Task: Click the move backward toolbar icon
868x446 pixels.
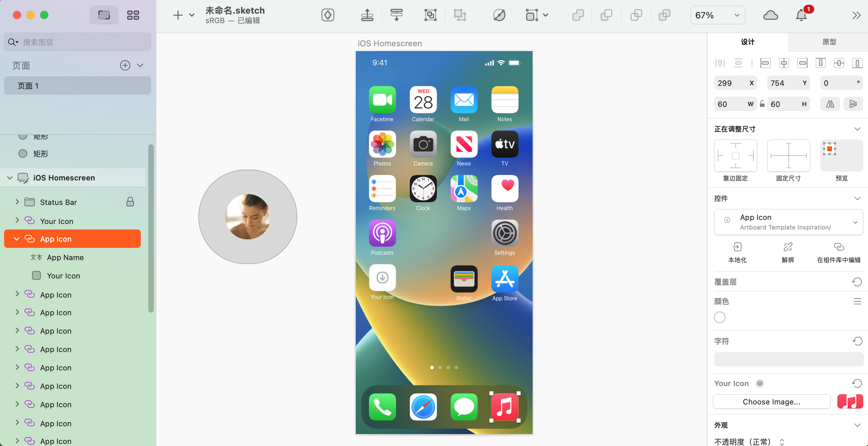Action: 397,15
